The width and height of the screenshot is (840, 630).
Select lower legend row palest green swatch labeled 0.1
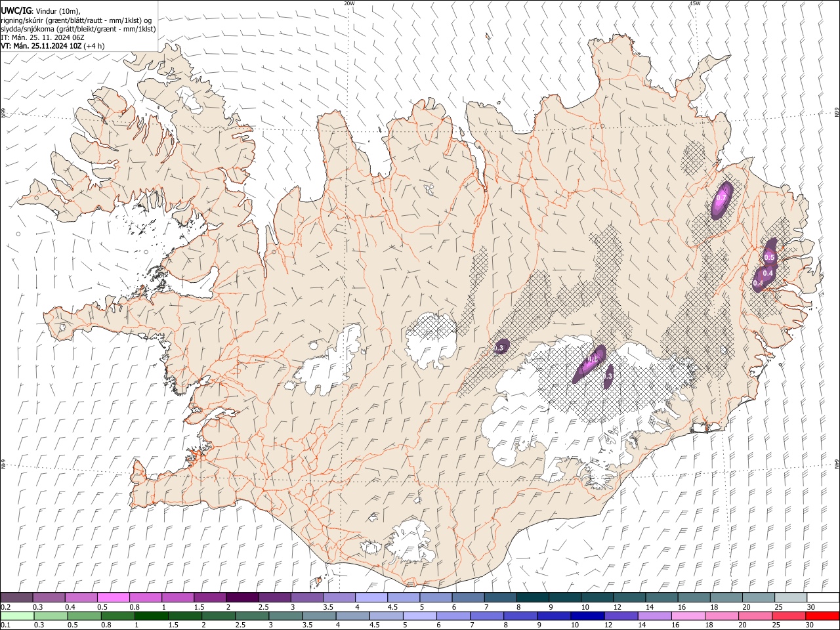pos(17,616)
